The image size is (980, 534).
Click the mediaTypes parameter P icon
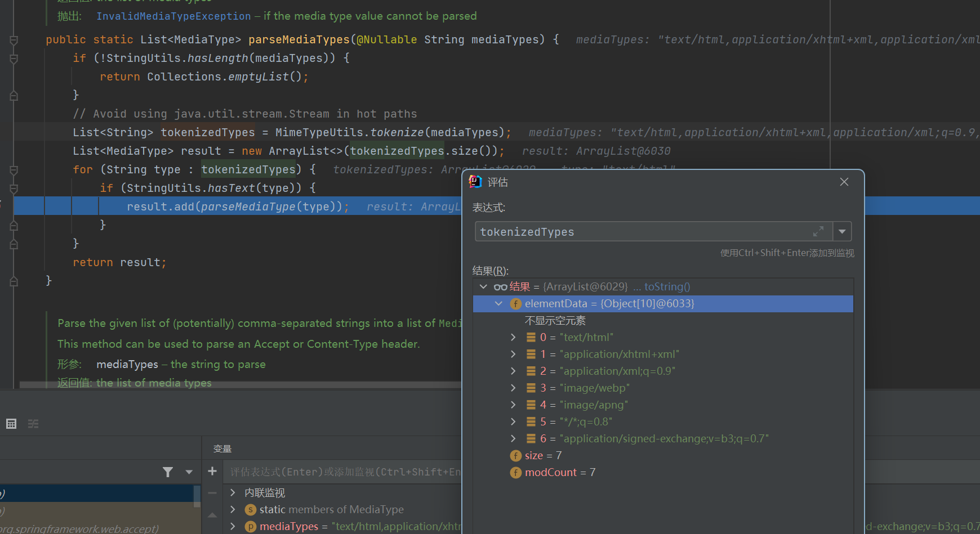(251, 527)
